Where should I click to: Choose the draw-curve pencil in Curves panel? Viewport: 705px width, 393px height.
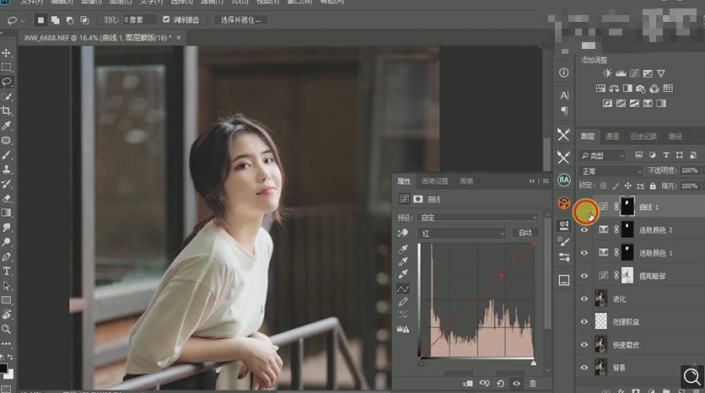[x=403, y=301]
